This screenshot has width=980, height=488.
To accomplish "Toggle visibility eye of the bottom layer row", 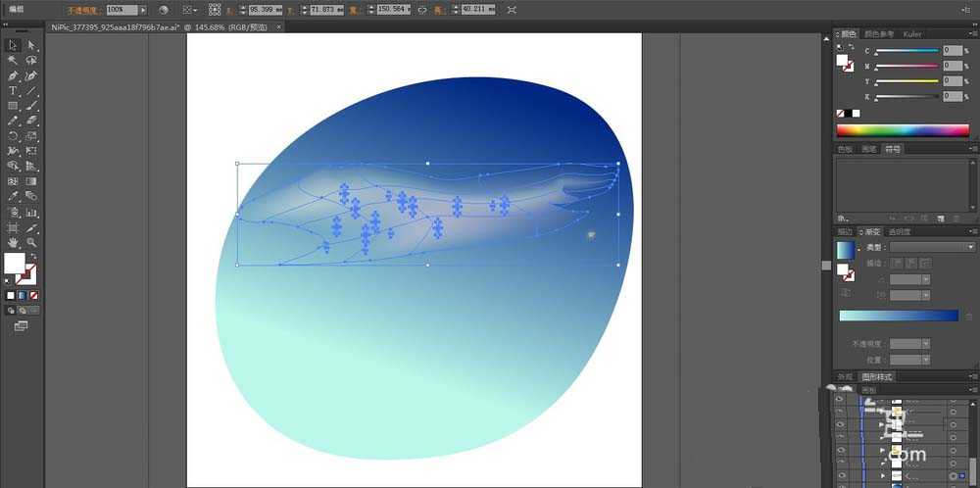I will coord(840,475).
